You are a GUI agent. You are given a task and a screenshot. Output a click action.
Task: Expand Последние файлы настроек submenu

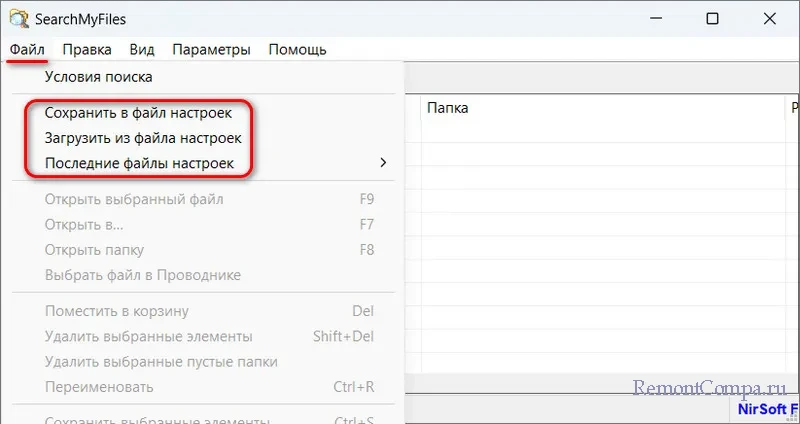pos(139,162)
